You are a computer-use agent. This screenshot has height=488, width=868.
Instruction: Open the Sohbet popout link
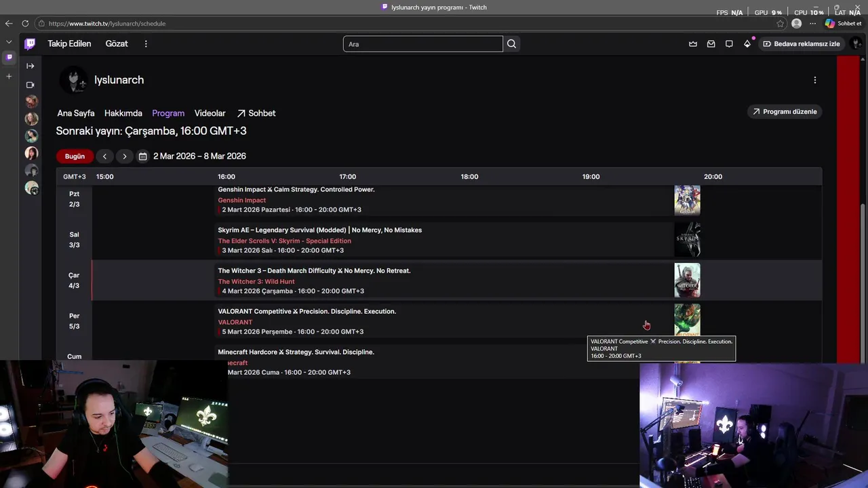(x=256, y=113)
